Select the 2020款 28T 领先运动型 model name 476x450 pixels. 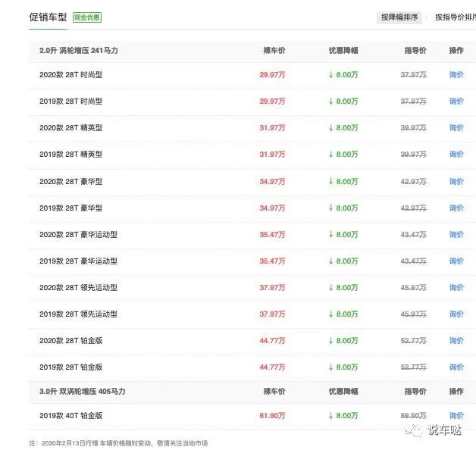click(78, 287)
